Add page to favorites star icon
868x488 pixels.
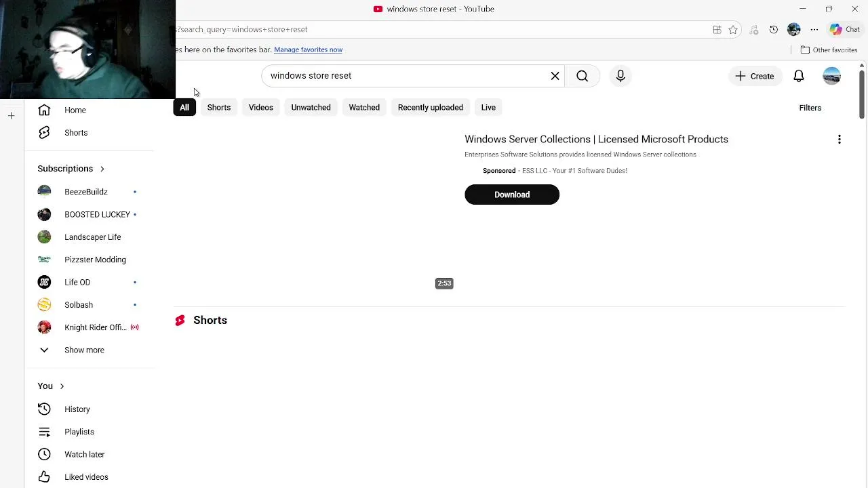pyautogui.click(x=733, y=29)
